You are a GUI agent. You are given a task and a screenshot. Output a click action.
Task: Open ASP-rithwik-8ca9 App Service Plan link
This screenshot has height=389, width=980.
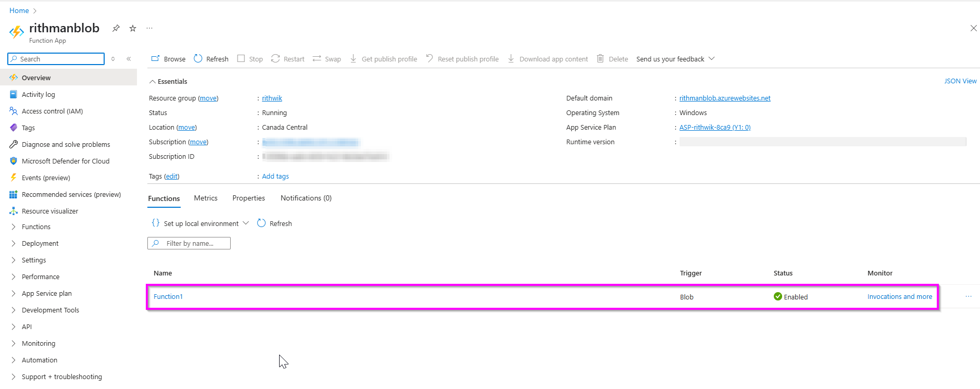coord(715,127)
